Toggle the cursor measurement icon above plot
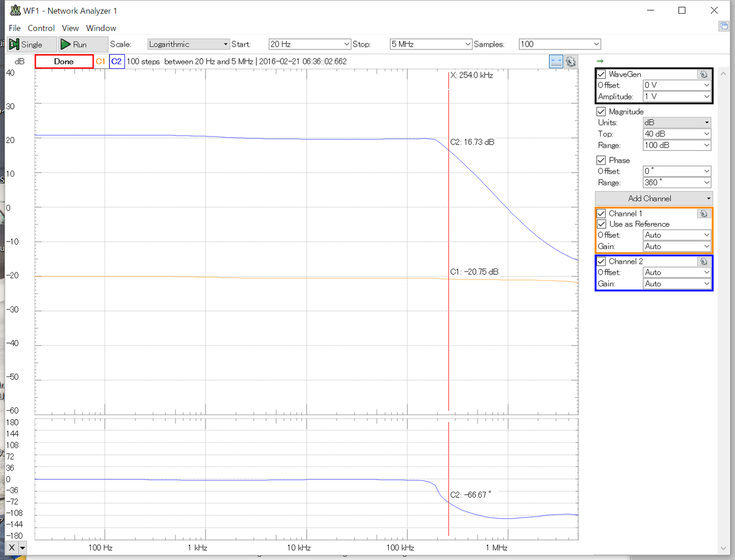735x560 pixels. click(x=556, y=61)
